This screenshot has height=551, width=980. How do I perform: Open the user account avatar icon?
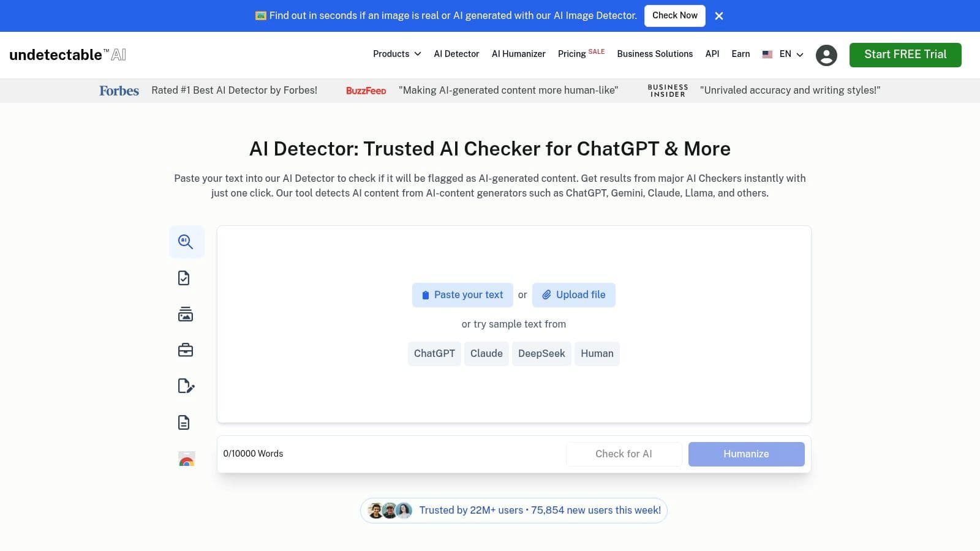826,55
